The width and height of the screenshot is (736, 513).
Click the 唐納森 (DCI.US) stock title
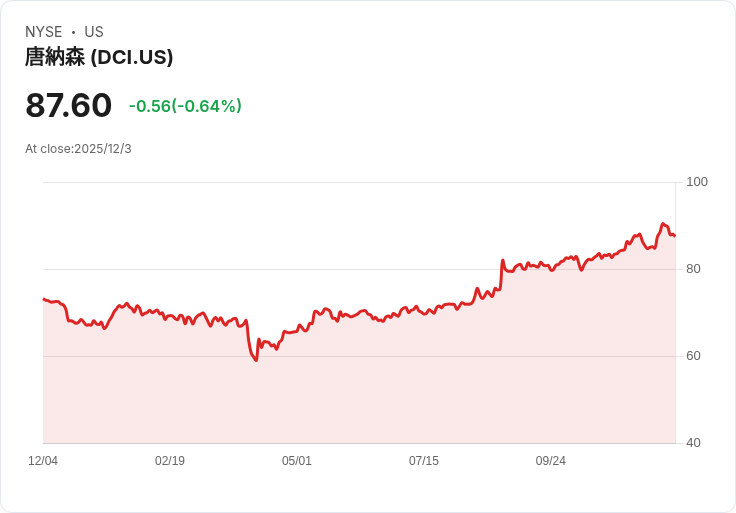pyautogui.click(x=99, y=57)
